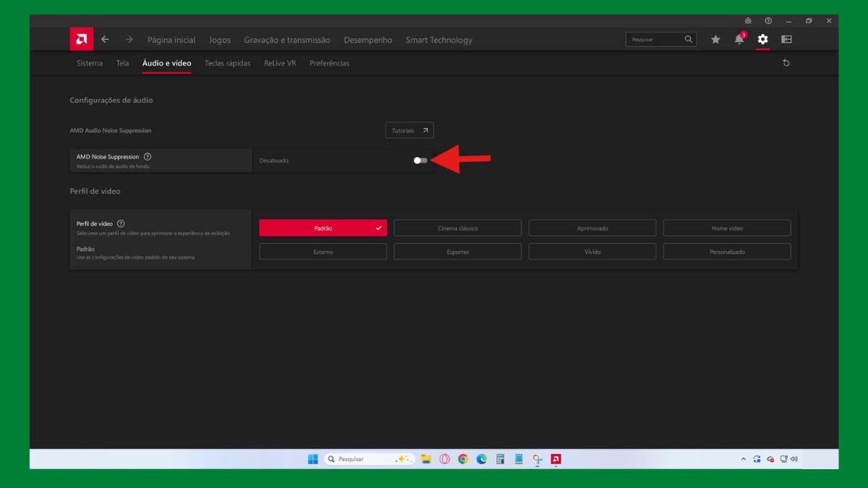This screenshot has height=488, width=868.
Task: Click the favorites star icon
Action: point(715,40)
